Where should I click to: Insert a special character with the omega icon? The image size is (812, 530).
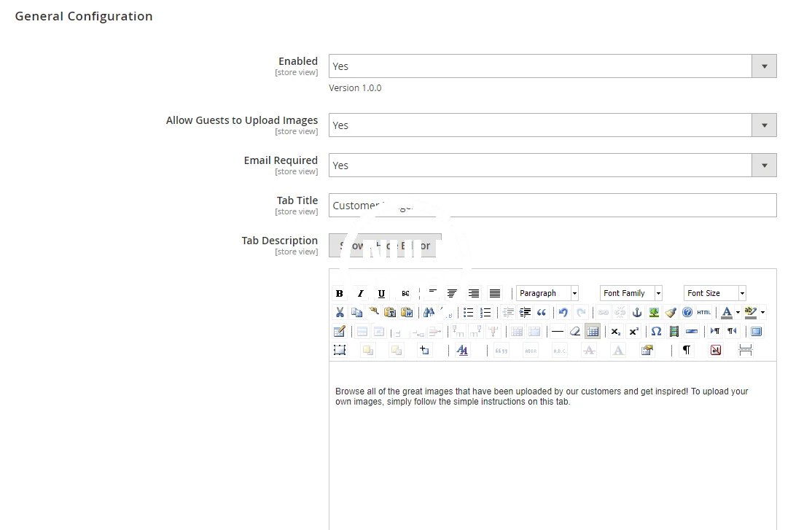click(x=656, y=332)
